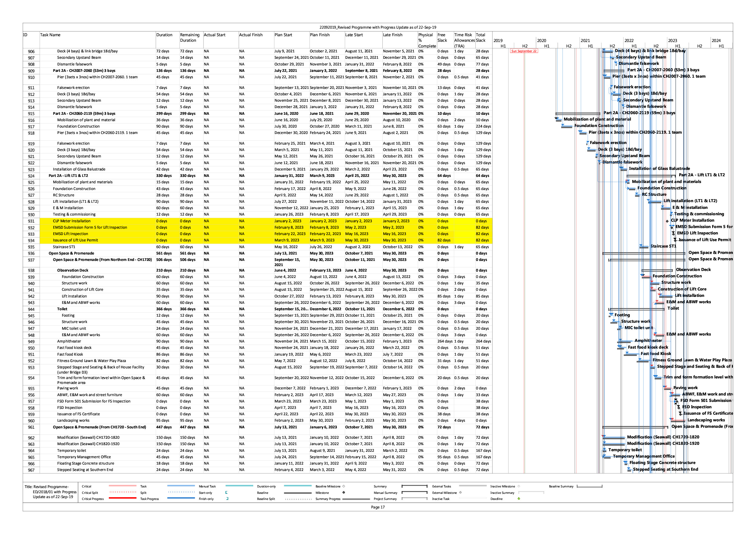Image resolution: width=756 pixels, height=534 pixels.
Task: Click the Inactive Milestone diamond in legend
Action: click(519, 486)
